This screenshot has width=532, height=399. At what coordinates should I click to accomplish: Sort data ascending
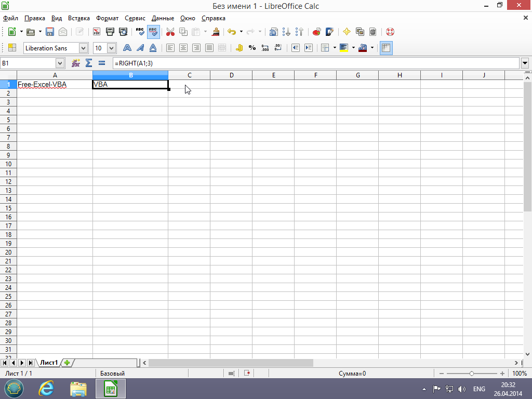coord(286,32)
